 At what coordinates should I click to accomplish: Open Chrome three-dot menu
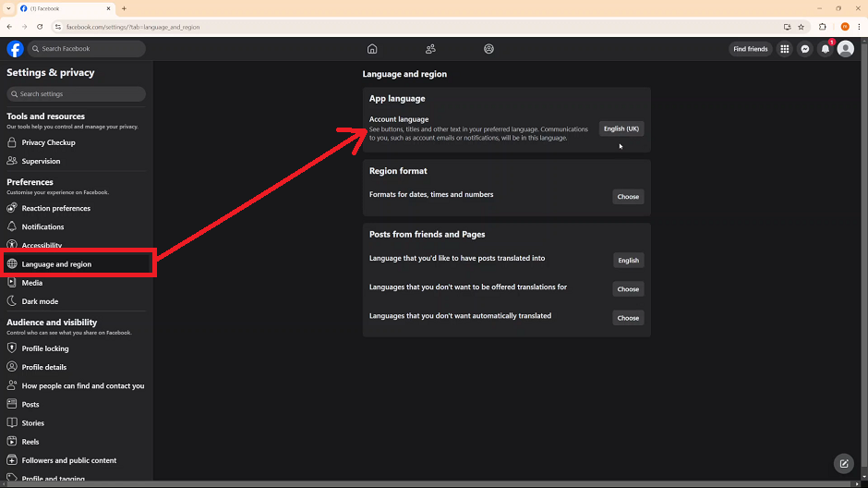click(859, 27)
